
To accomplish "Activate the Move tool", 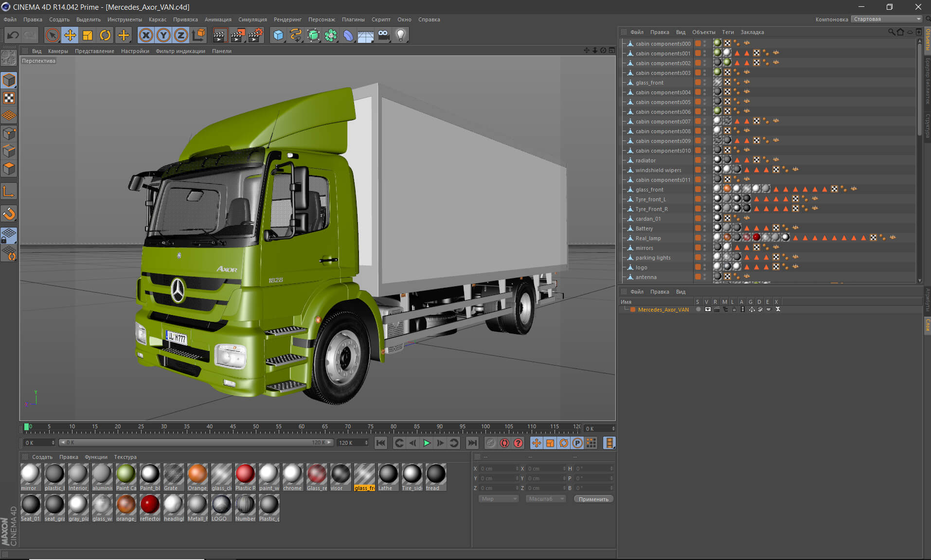I will click(70, 35).
